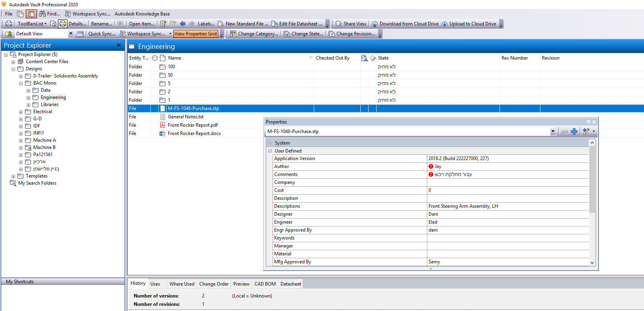Viewport: 644px width, 311px height.
Task: Click the checkout status column header icon
Action: click(x=364, y=58)
